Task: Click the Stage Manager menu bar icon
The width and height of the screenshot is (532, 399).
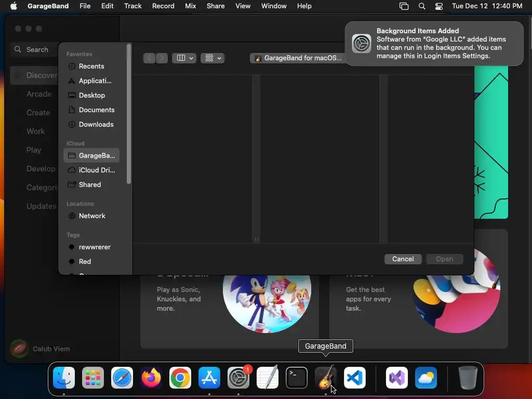Action: (404, 6)
